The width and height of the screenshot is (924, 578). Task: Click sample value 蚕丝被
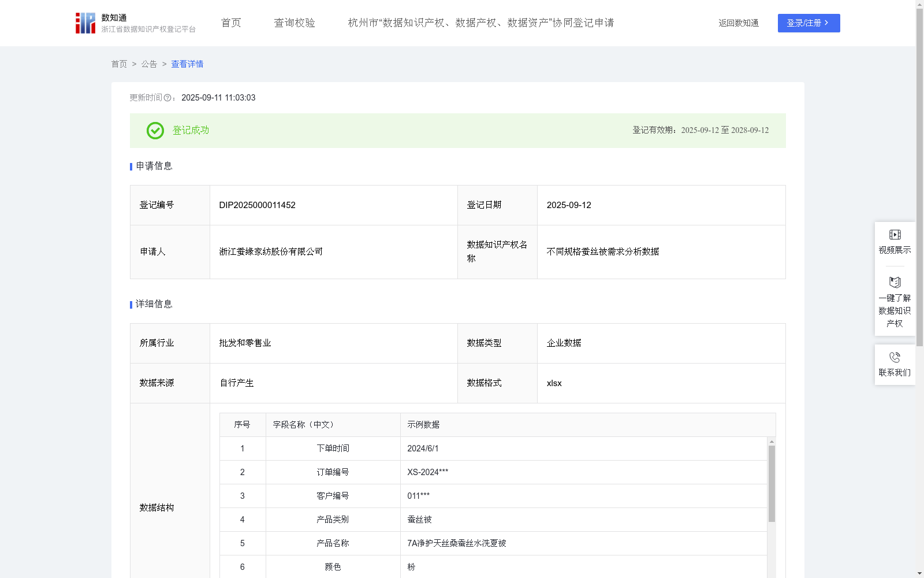419,520
